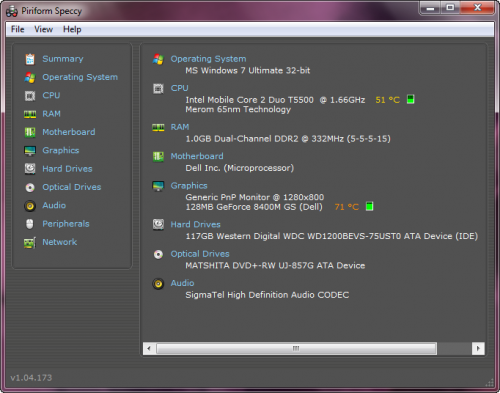Click the Summary clipboard icon in sidebar
This screenshot has height=393, width=500.
[30, 59]
